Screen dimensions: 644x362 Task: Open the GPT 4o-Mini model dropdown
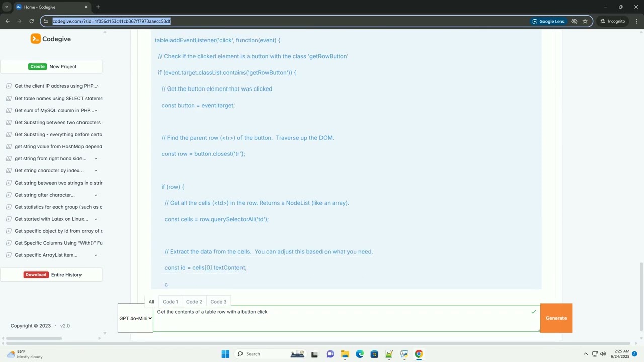[135, 318]
